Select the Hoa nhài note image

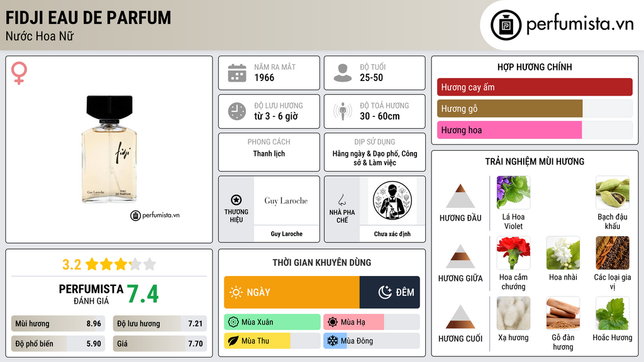coord(563,253)
